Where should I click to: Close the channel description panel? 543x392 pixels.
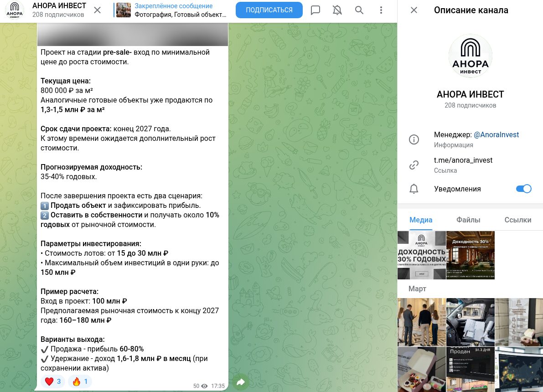click(414, 10)
